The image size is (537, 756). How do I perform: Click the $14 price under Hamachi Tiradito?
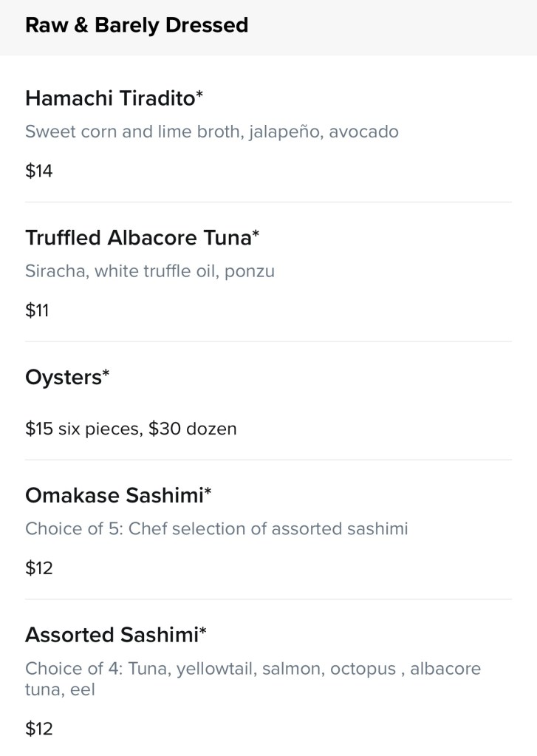click(x=39, y=171)
